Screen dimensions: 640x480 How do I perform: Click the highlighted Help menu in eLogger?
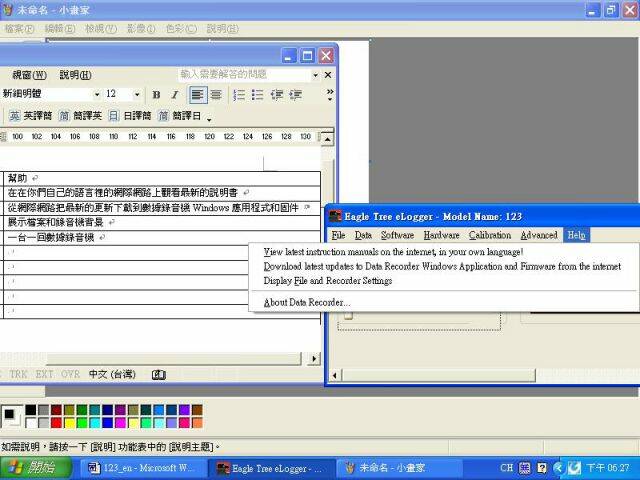coord(576,235)
